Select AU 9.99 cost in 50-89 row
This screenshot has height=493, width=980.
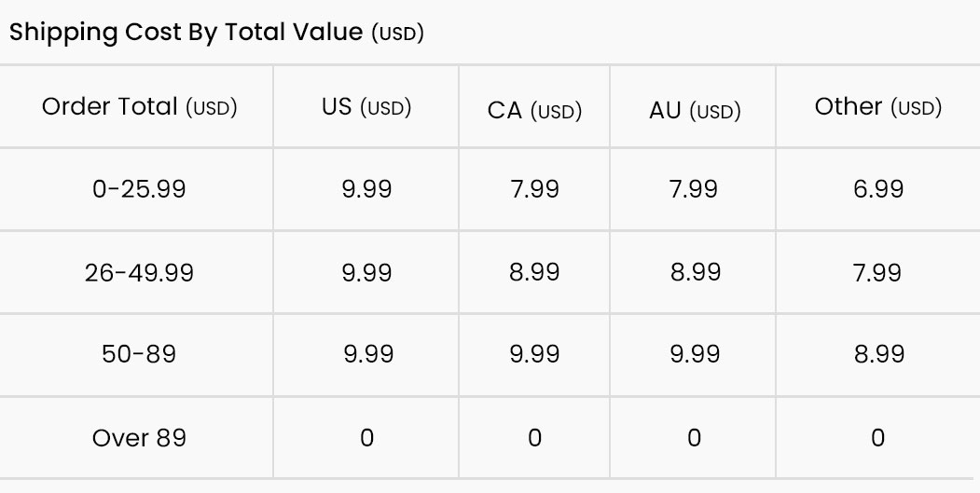tap(695, 354)
